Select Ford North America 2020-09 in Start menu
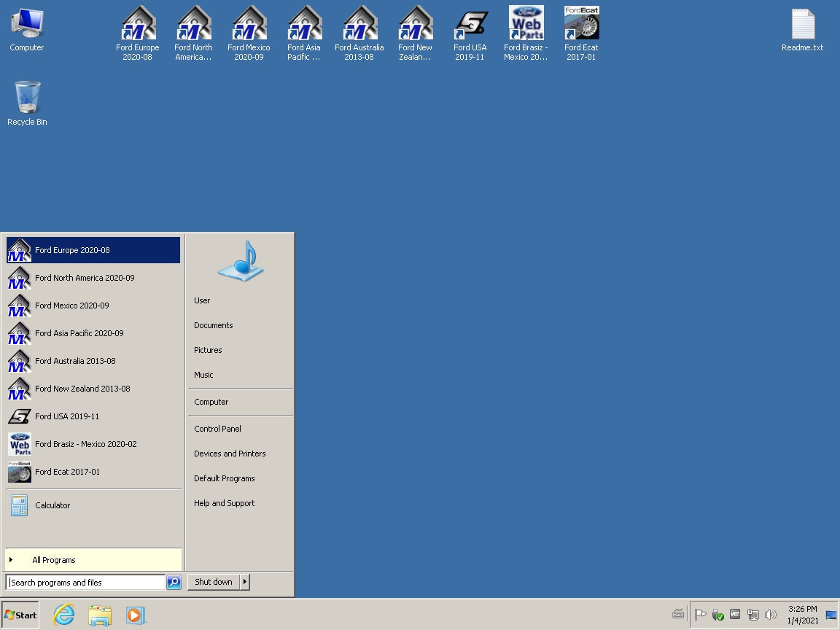Screen dimensions: 840x630 [85, 278]
